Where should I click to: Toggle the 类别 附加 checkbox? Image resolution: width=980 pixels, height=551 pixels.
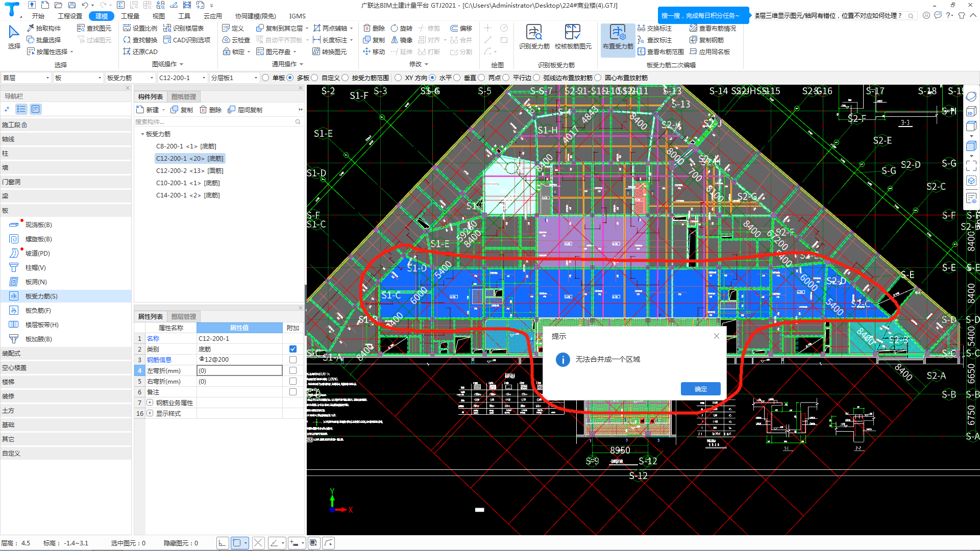(x=293, y=349)
